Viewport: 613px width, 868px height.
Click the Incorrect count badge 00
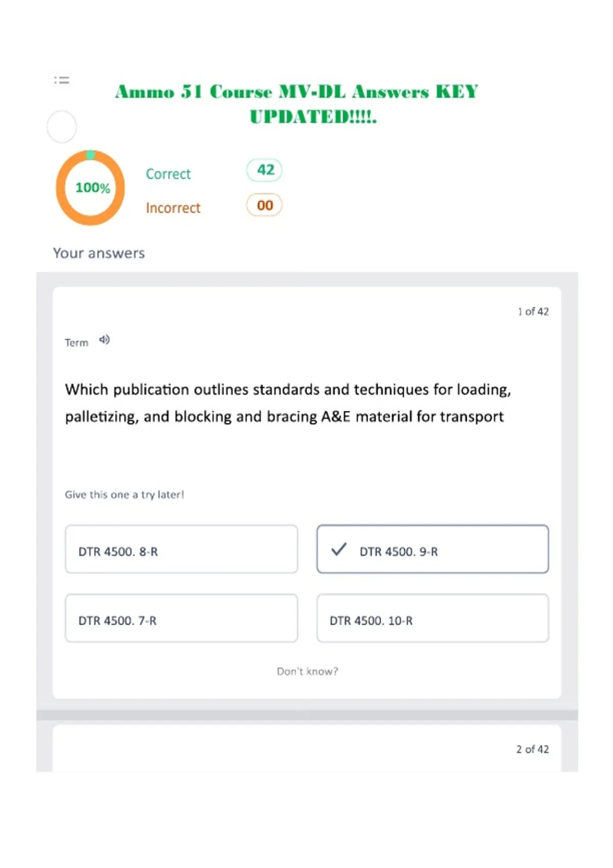tap(265, 205)
